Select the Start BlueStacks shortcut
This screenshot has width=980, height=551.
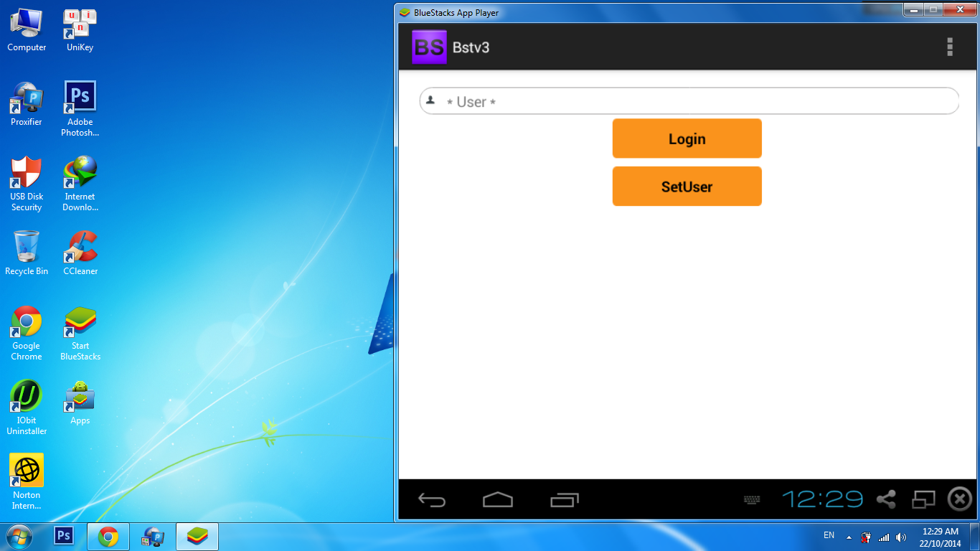(80, 334)
